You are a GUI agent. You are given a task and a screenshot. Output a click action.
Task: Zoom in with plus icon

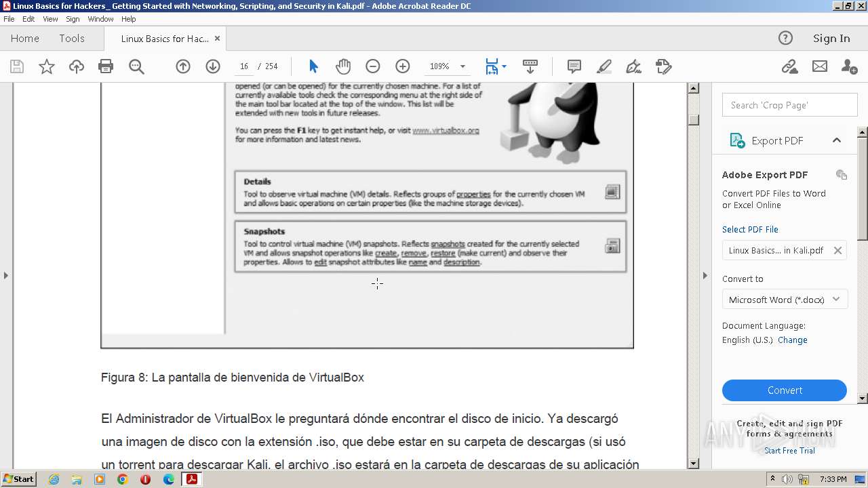click(403, 66)
